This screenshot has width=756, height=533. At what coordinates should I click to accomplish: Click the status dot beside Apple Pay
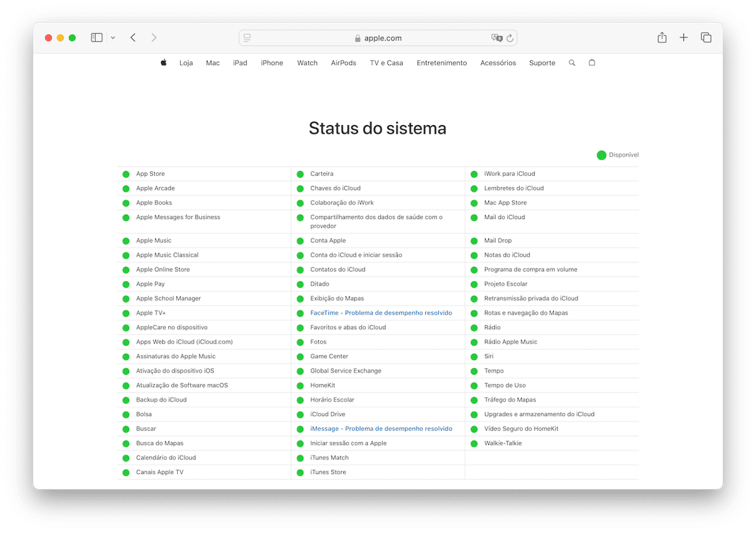click(126, 284)
